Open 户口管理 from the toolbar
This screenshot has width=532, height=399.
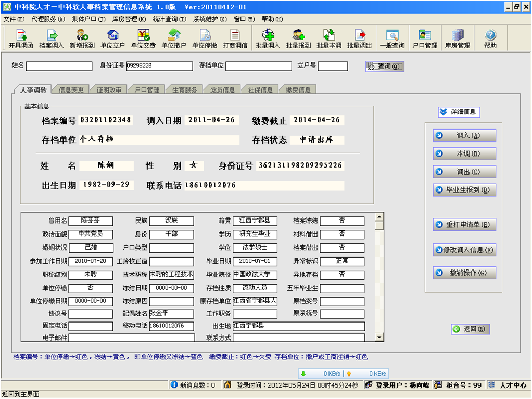click(425, 38)
